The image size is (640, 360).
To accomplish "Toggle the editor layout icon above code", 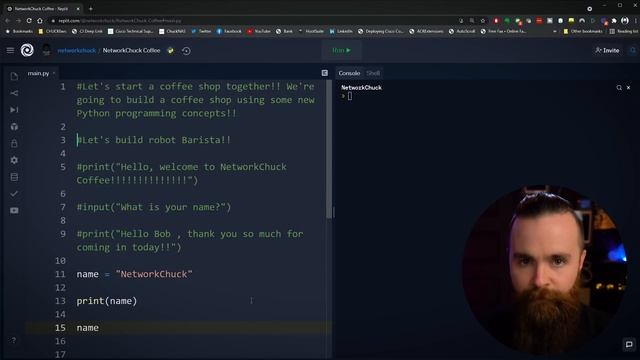I will 324,73.
